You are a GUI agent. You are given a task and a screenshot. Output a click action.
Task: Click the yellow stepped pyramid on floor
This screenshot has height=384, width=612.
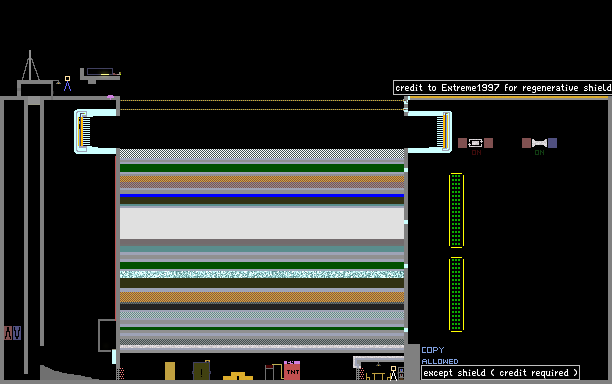click(x=238, y=376)
